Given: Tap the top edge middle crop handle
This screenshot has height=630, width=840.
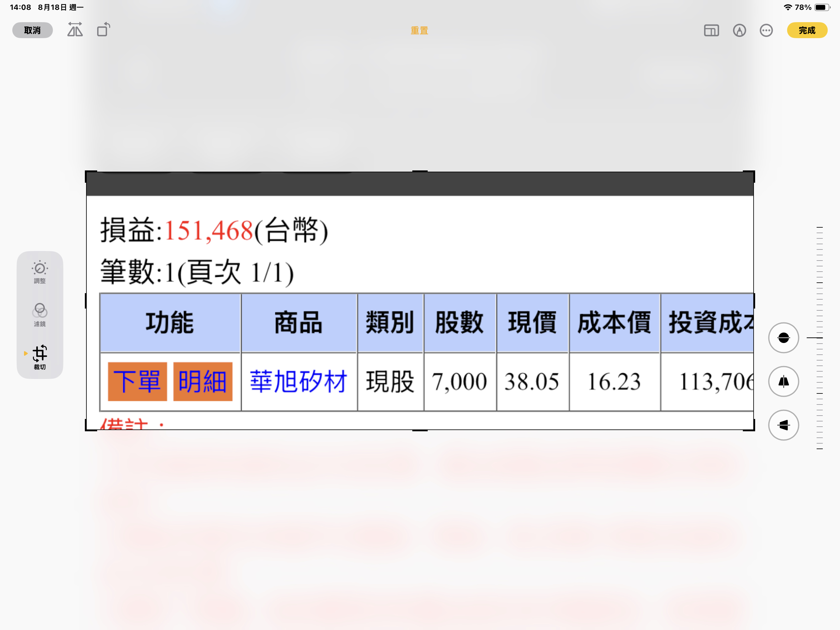Looking at the screenshot, I should point(420,172).
